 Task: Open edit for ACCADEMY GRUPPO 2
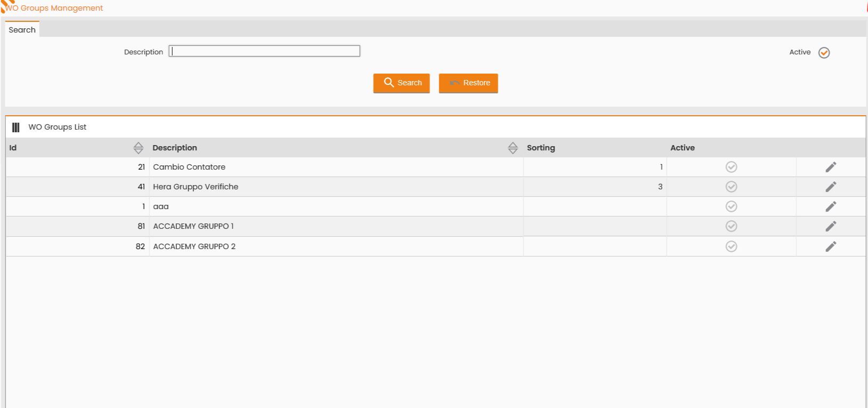tap(831, 246)
